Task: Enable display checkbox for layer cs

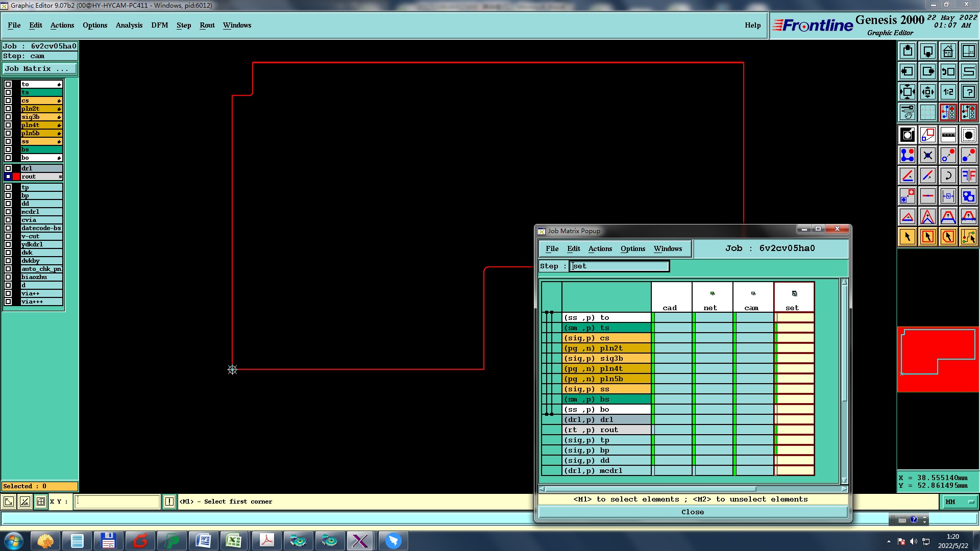Action: click(8, 101)
